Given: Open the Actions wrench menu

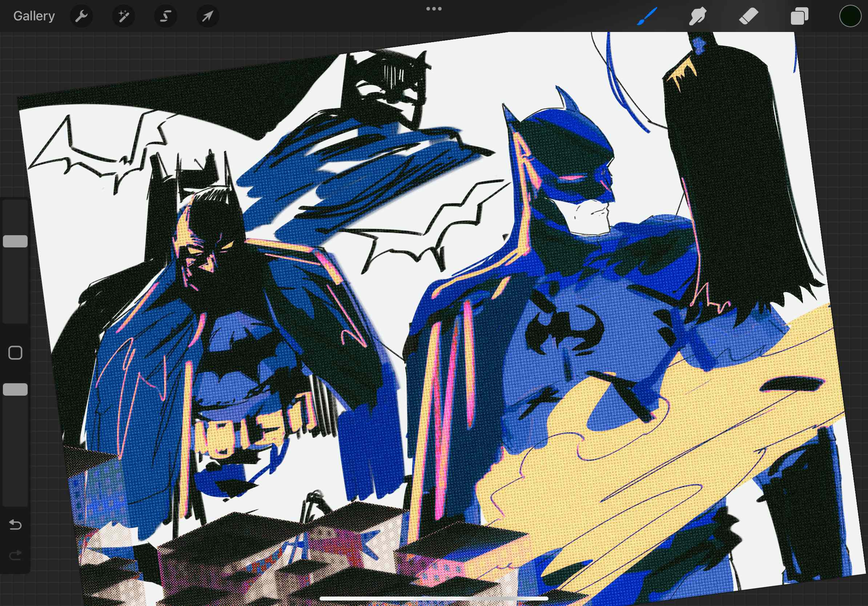Looking at the screenshot, I should [x=81, y=16].
